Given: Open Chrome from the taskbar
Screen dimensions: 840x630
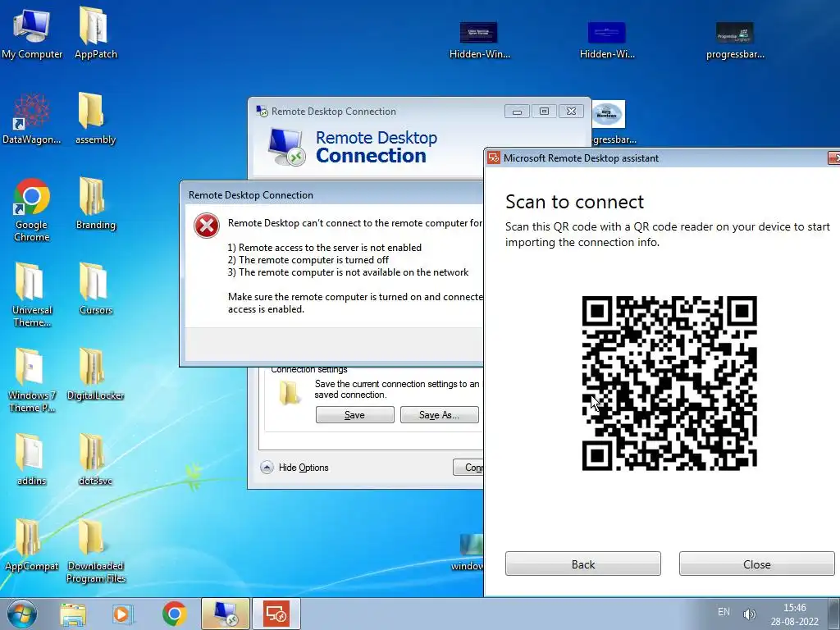Looking at the screenshot, I should coord(174,614).
